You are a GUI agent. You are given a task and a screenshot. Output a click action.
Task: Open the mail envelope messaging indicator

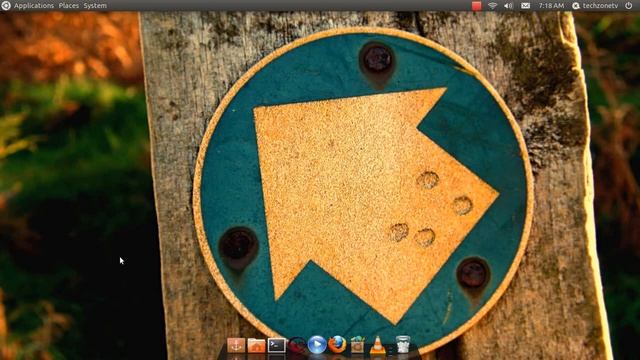point(525,6)
